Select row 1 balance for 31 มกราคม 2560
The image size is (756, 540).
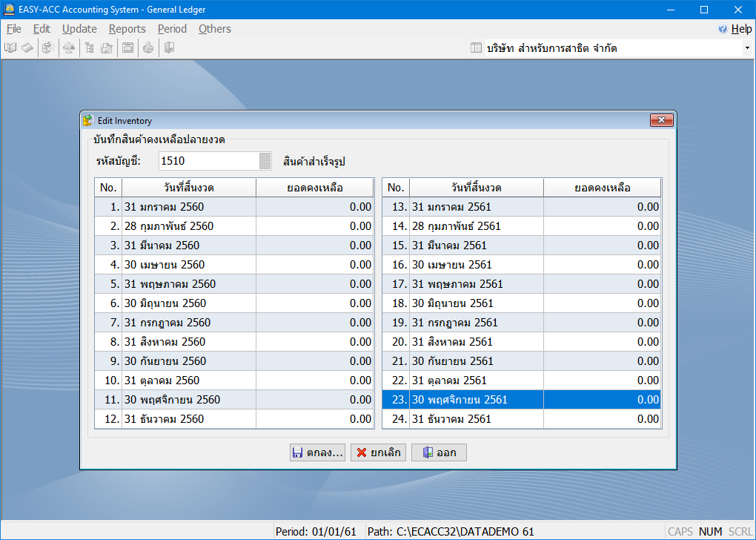pos(314,207)
